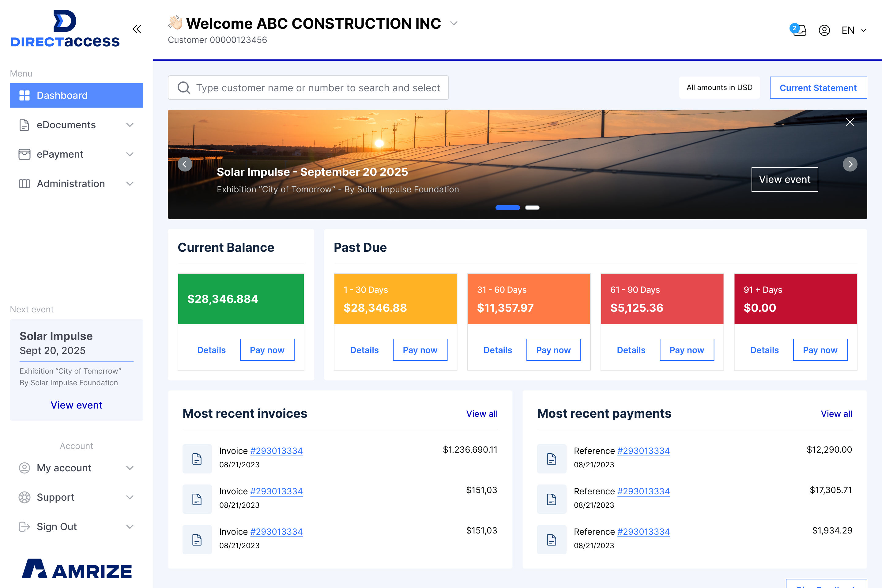Open reference link for $12,290.00 payment
This screenshot has width=882, height=588.
point(643,451)
